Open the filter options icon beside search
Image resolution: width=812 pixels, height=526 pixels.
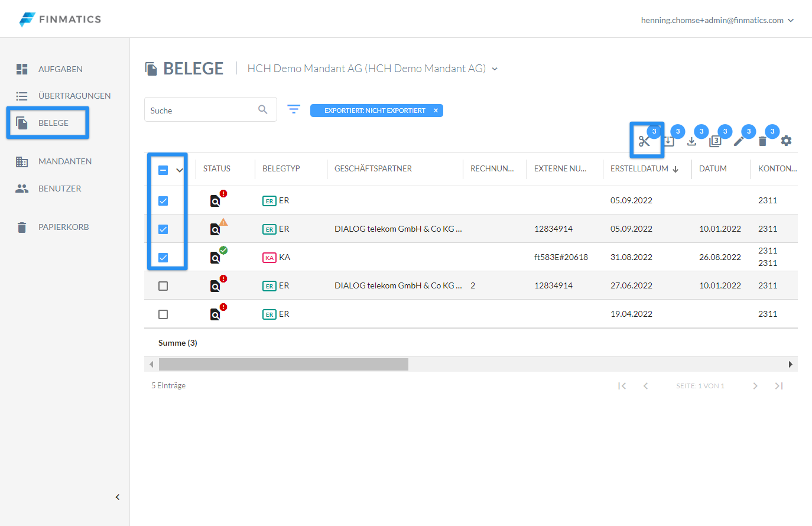pos(294,109)
